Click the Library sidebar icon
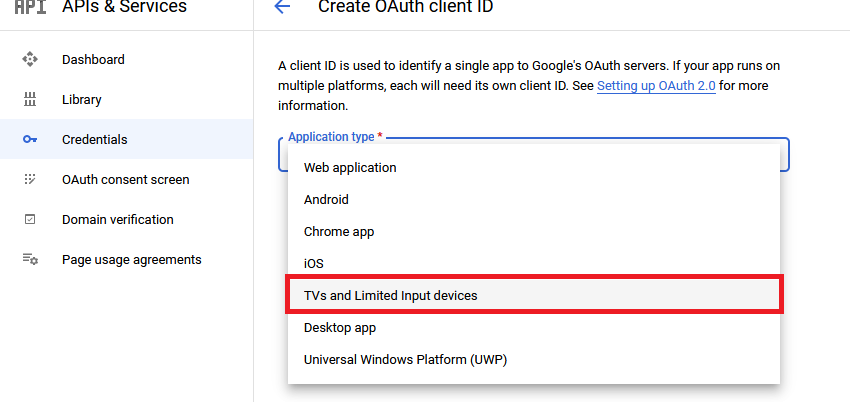The width and height of the screenshot is (850, 402). pyautogui.click(x=30, y=99)
